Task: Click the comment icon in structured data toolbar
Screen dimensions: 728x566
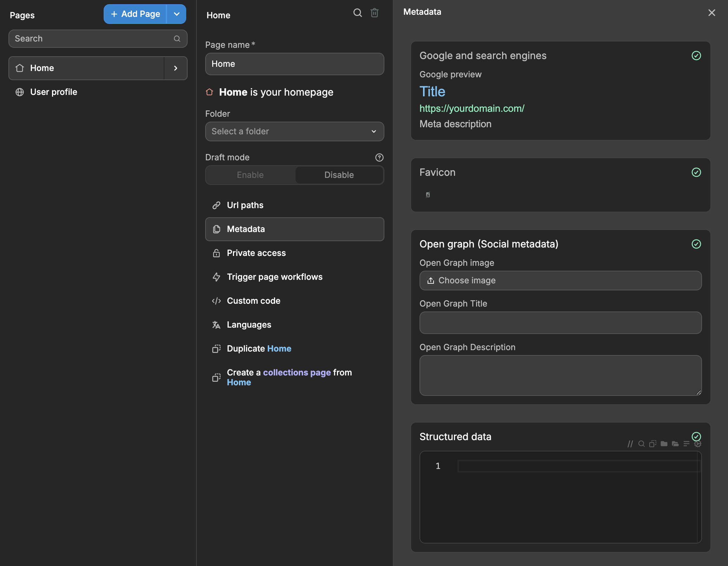Action: pyautogui.click(x=630, y=444)
